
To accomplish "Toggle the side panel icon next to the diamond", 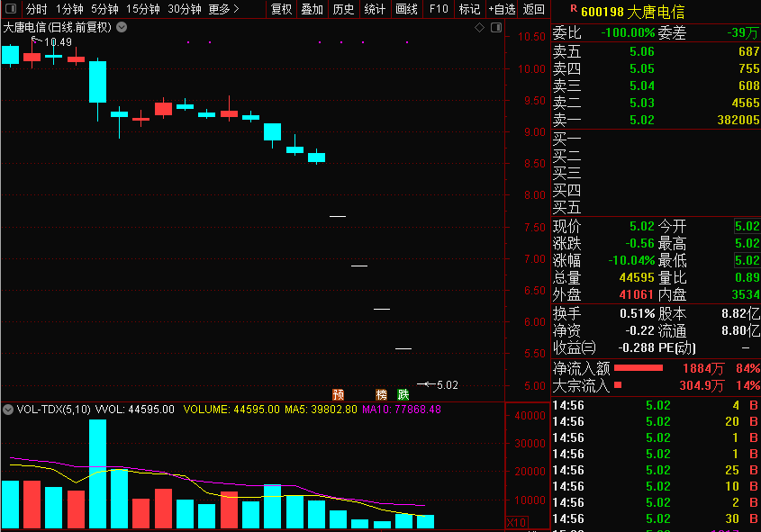I will (496, 28).
